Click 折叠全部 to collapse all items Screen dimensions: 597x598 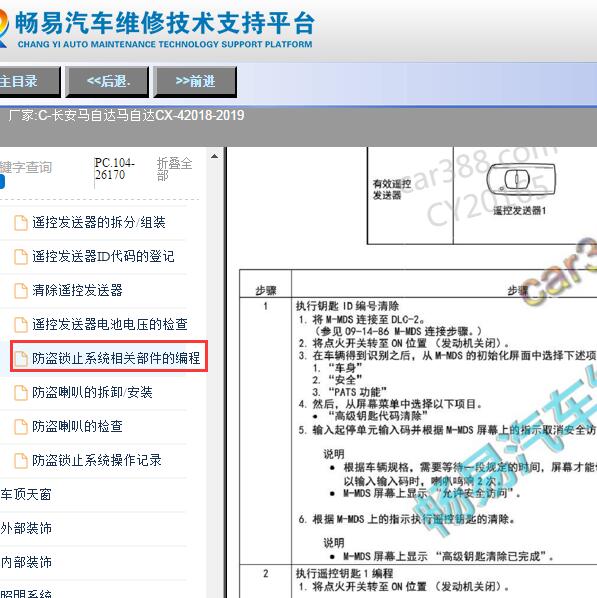point(174,169)
